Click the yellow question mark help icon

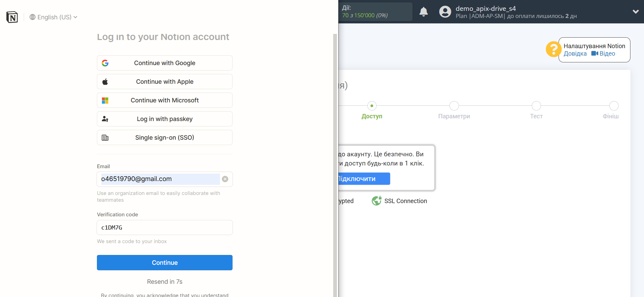(554, 49)
